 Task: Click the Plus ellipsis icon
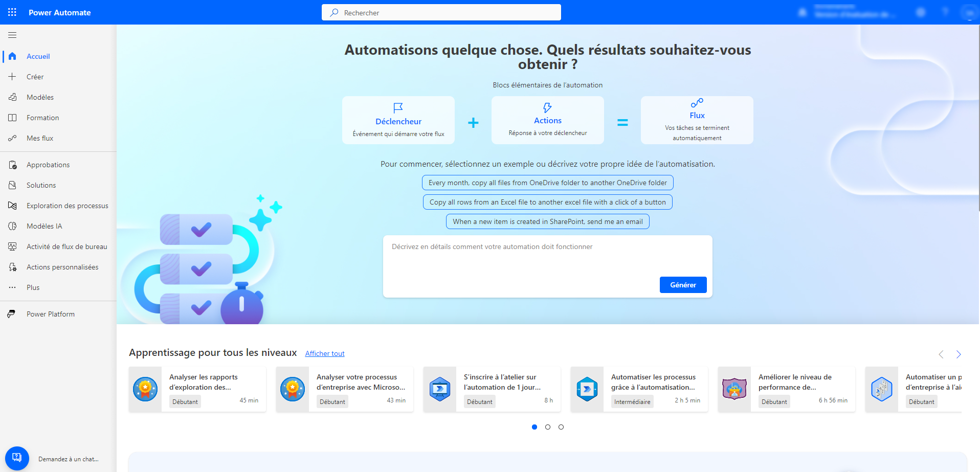(12, 287)
